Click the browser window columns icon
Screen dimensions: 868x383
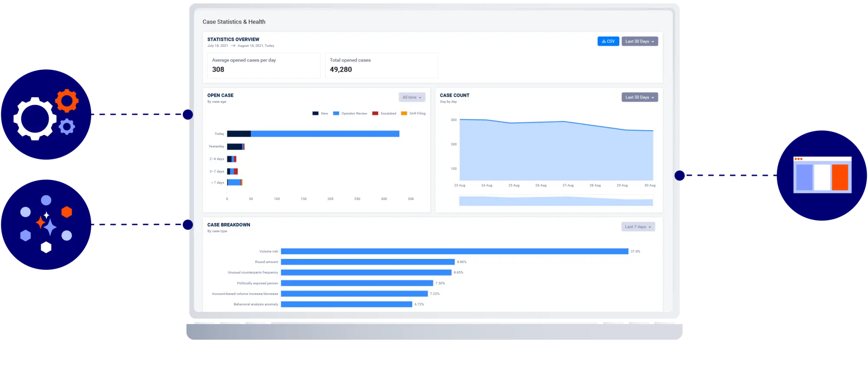point(822,175)
